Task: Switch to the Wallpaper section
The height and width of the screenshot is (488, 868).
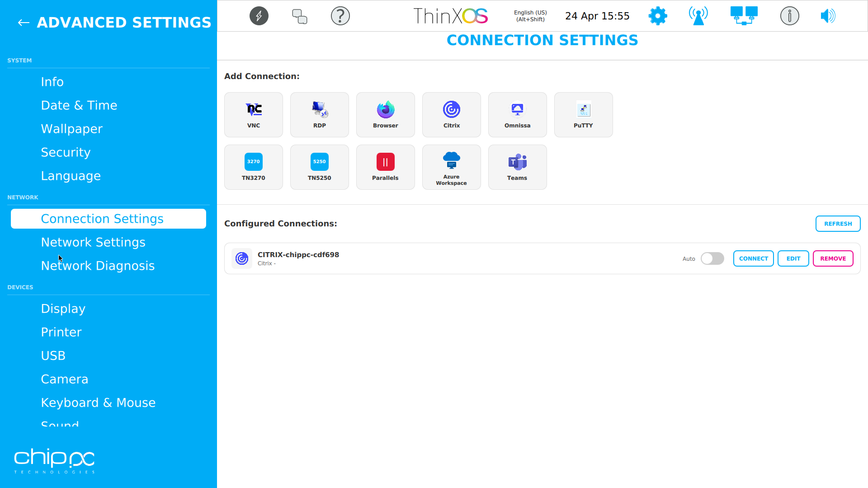Action: (x=71, y=129)
